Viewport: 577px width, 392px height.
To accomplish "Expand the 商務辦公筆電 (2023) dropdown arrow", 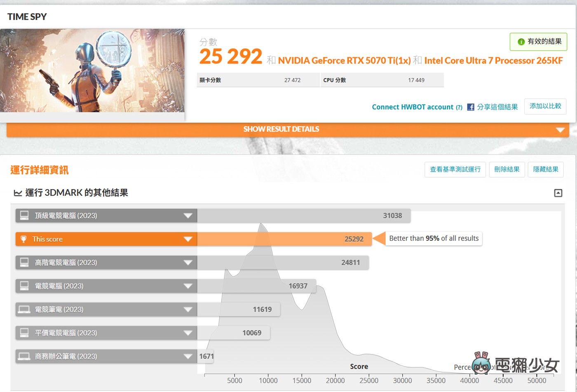I will pyautogui.click(x=188, y=357).
